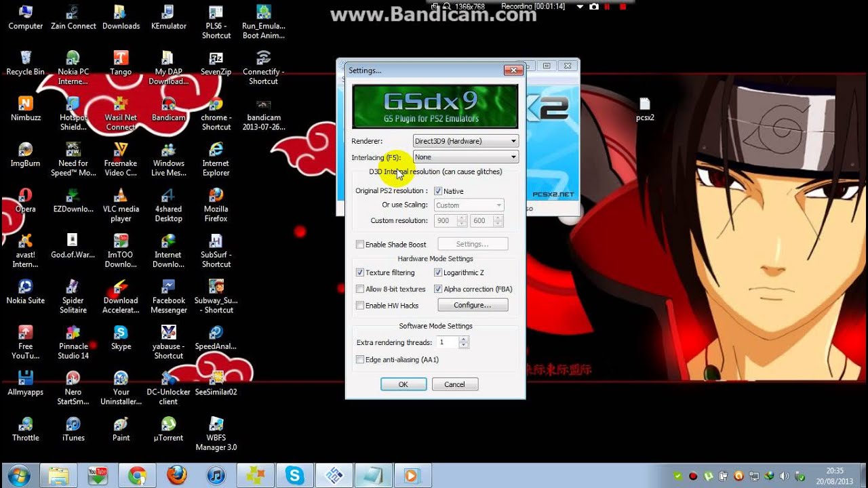868x488 pixels.
Task: Launch Opera from the desktop
Action: tap(26, 200)
